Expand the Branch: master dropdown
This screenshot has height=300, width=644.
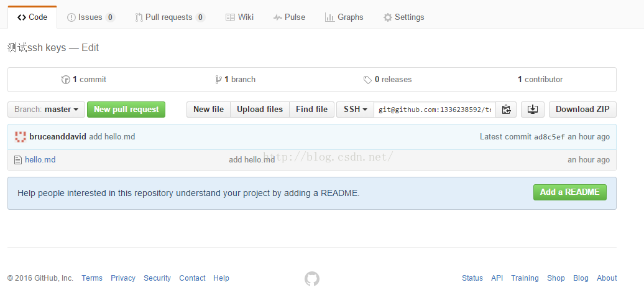click(x=47, y=110)
